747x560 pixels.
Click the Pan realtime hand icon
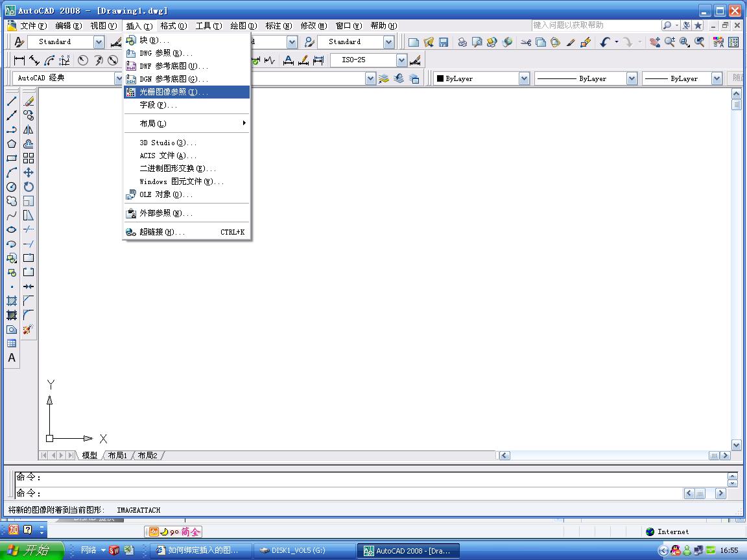pos(655,42)
